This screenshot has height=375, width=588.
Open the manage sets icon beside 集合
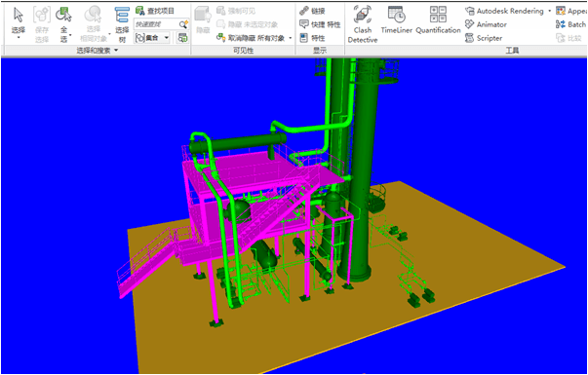coord(182,37)
